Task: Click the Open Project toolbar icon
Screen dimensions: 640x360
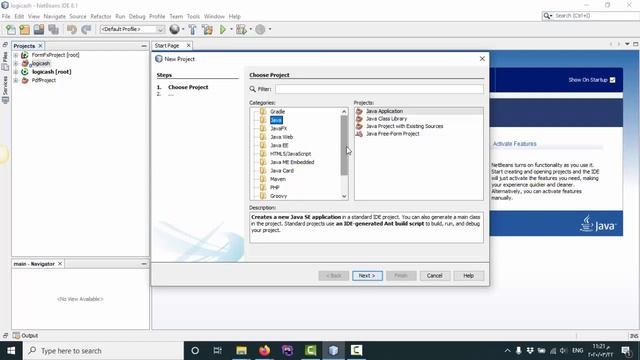Action: (x=39, y=29)
